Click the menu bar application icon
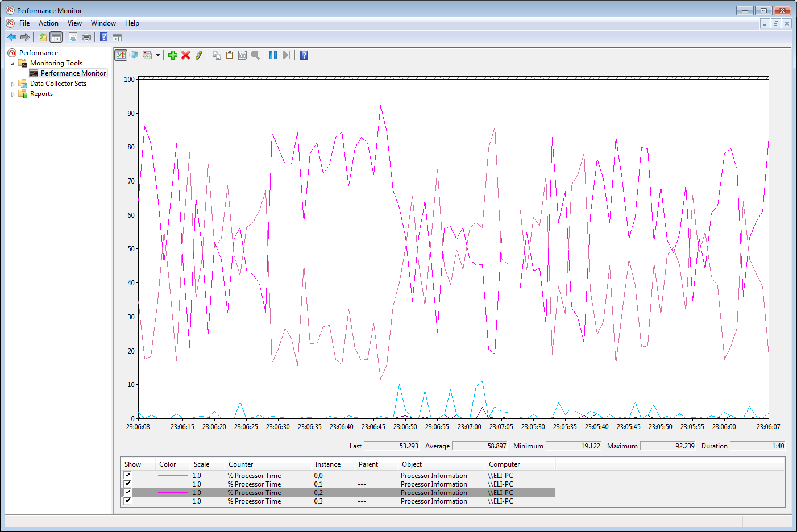The width and height of the screenshot is (797, 532). (x=10, y=23)
